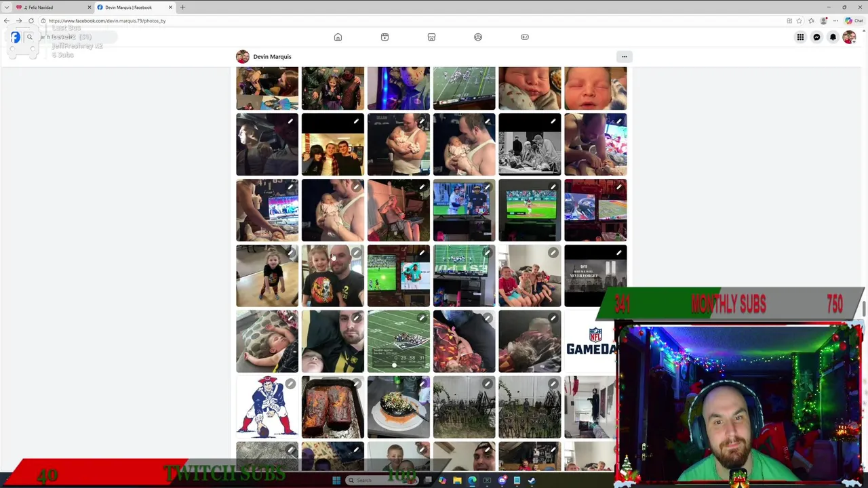Open the 9/11 Never Forget photo
This screenshot has width=868, height=488.
coord(595,276)
